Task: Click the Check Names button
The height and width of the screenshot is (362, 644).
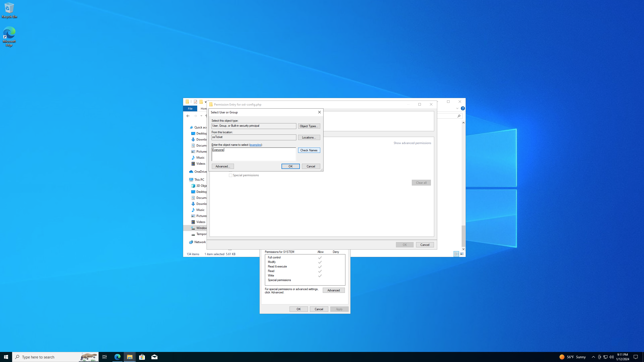Action: [309, 150]
